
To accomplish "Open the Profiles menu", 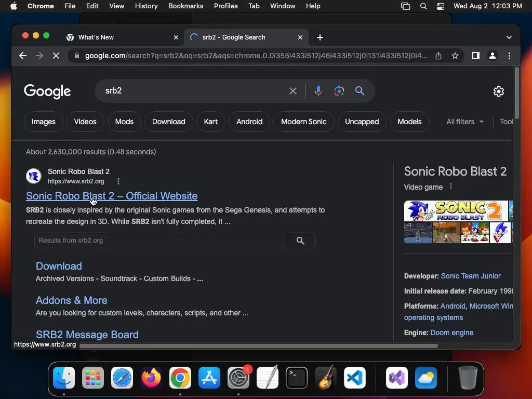I will pyautogui.click(x=225, y=6).
